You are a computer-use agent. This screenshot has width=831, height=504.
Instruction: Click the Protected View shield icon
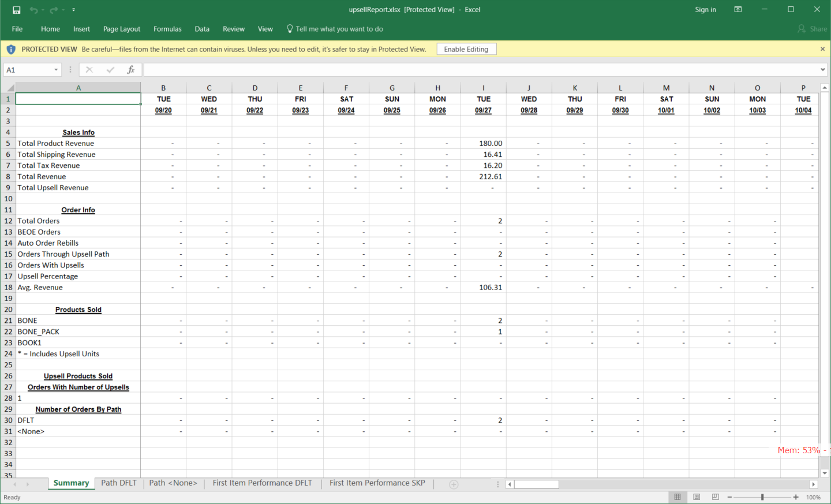tap(11, 50)
